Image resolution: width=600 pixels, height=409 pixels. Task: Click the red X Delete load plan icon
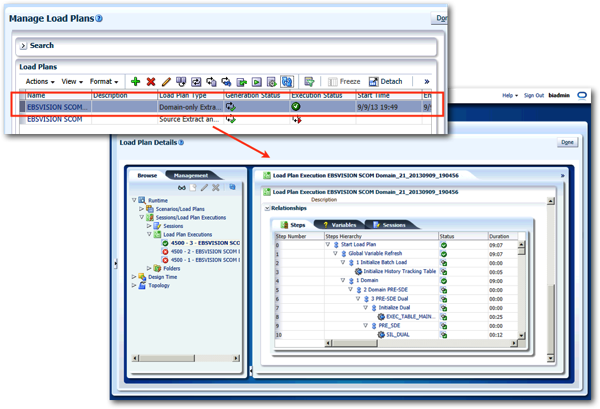[x=151, y=81]
